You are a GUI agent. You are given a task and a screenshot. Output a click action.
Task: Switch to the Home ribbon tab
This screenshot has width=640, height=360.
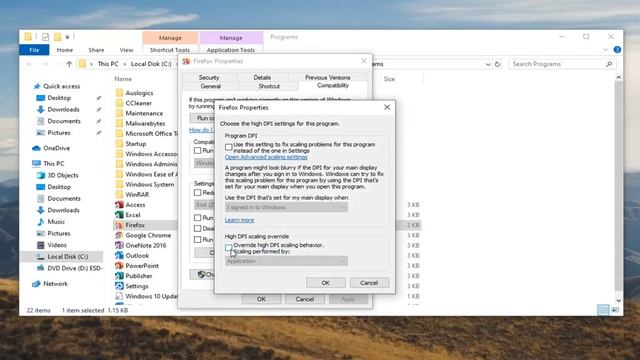[x=65, y=50]
